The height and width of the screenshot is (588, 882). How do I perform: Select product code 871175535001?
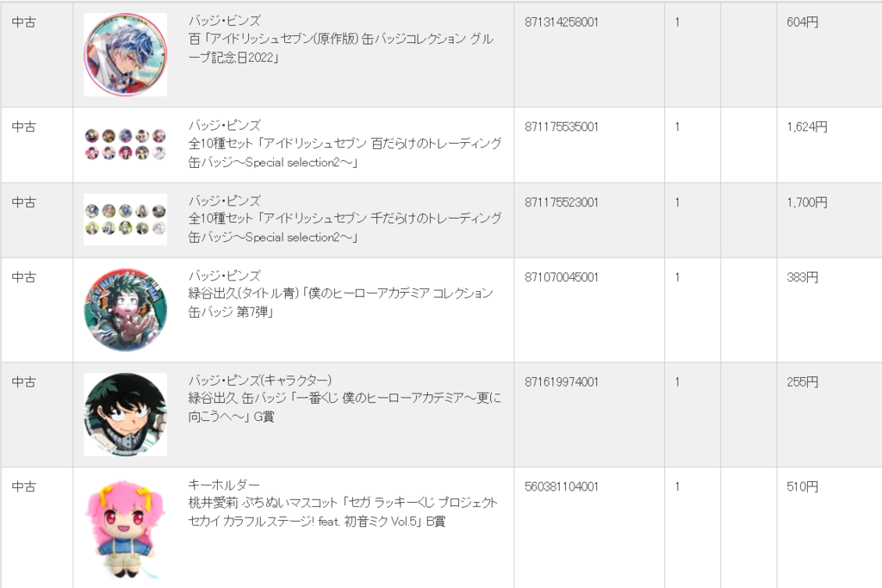(x=562, y=127)
